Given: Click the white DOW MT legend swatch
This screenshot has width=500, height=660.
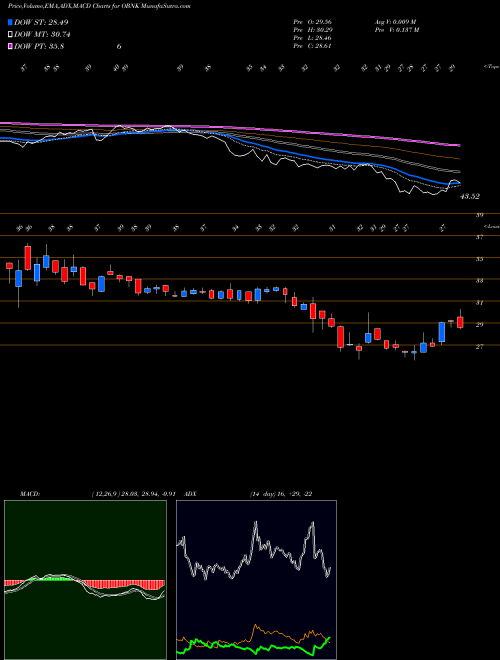Looking at the screenshot, I should click(10, 35).
